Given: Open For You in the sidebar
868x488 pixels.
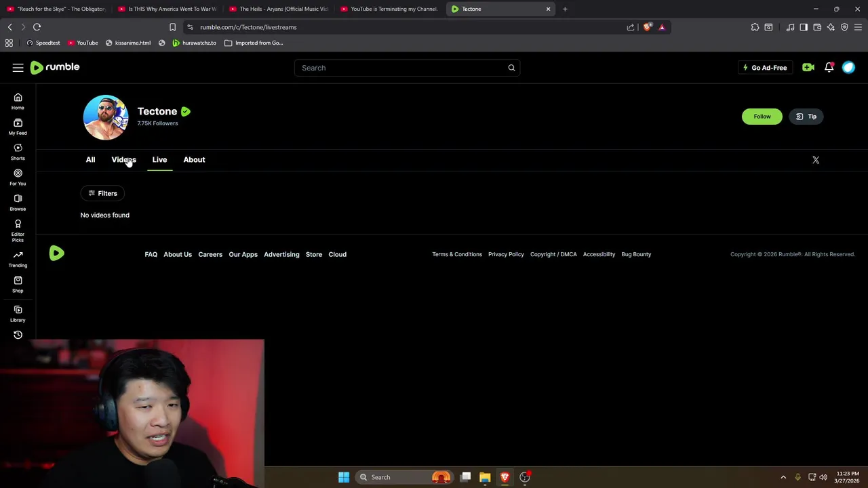Looking at the screenshot, I should (18, 177).
